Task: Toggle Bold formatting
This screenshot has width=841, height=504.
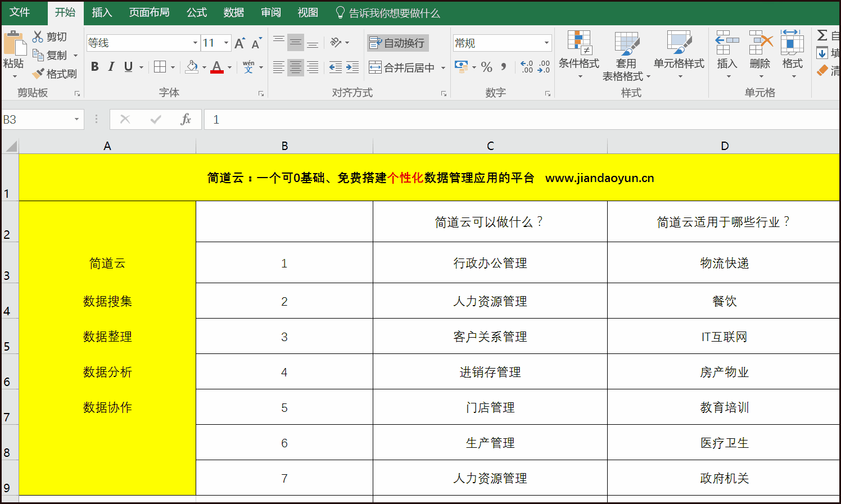Action: click(95, 67)
